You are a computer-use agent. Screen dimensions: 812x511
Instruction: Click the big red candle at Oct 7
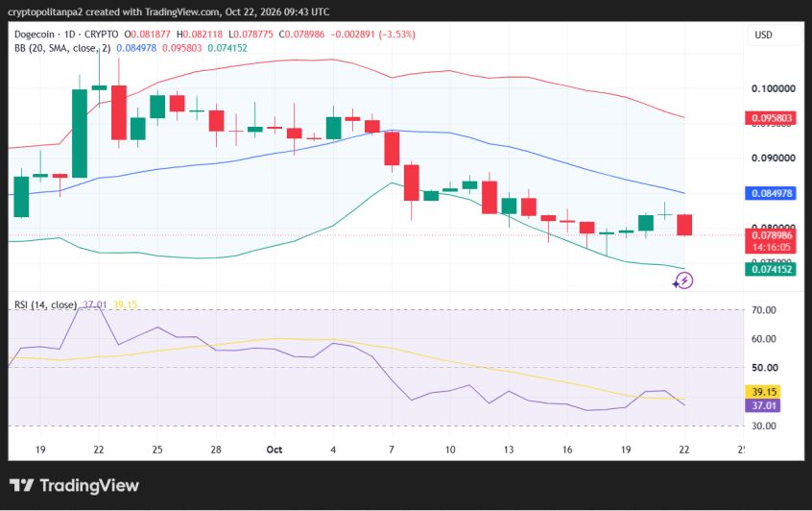click(x=392, y=149)
